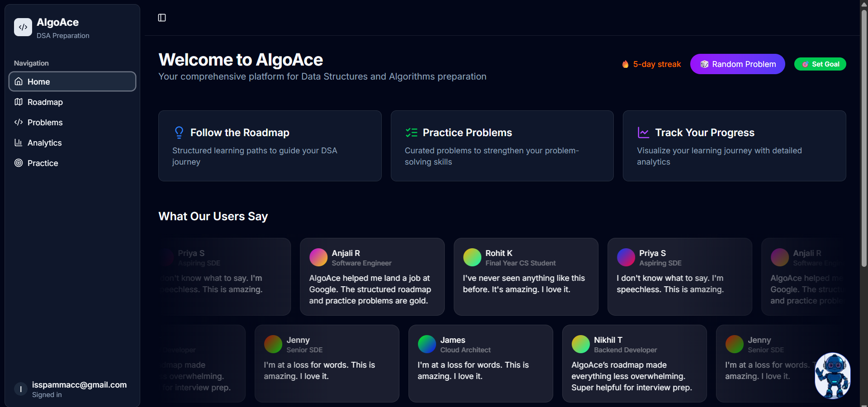The height and width of the screenshot is (407, 868).
Task: Click the lightbulb icon on Roadmap card
Action: (179, 133)
